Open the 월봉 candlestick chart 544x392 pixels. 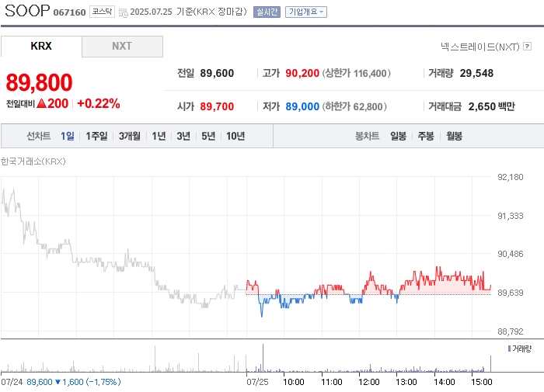pyautogui.click(x=454, y=136)
